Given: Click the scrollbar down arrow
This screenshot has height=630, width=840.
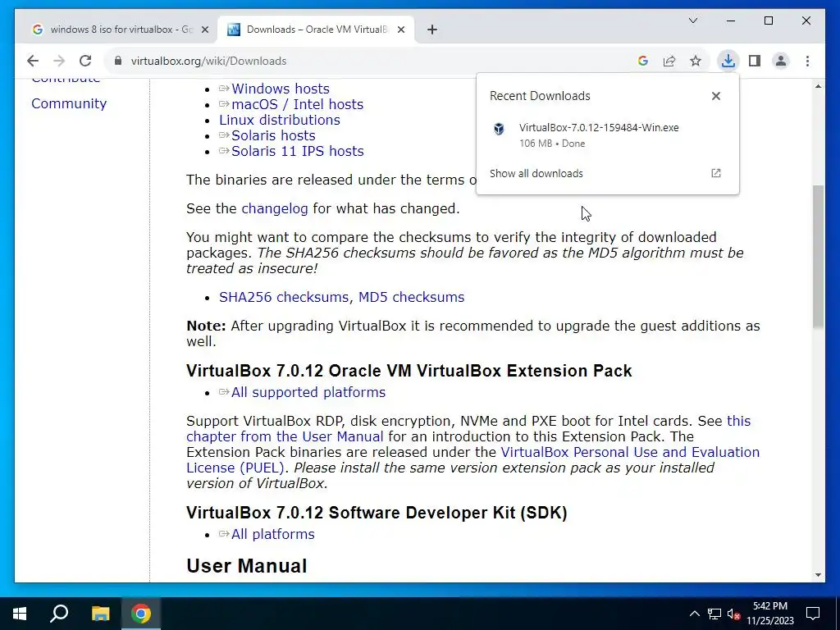Looking at the screenshot, I should point(818,575).
